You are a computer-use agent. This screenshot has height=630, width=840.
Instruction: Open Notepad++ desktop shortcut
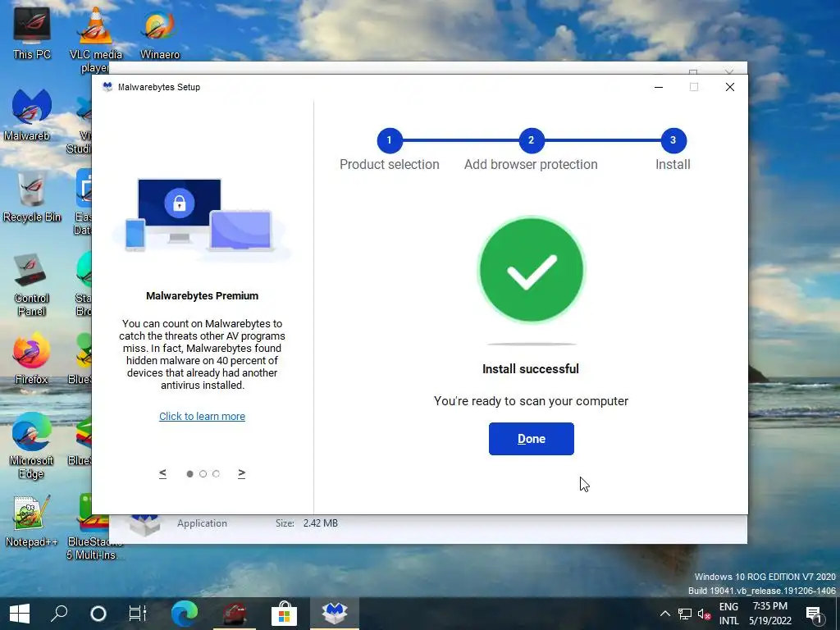pos(32,522)
